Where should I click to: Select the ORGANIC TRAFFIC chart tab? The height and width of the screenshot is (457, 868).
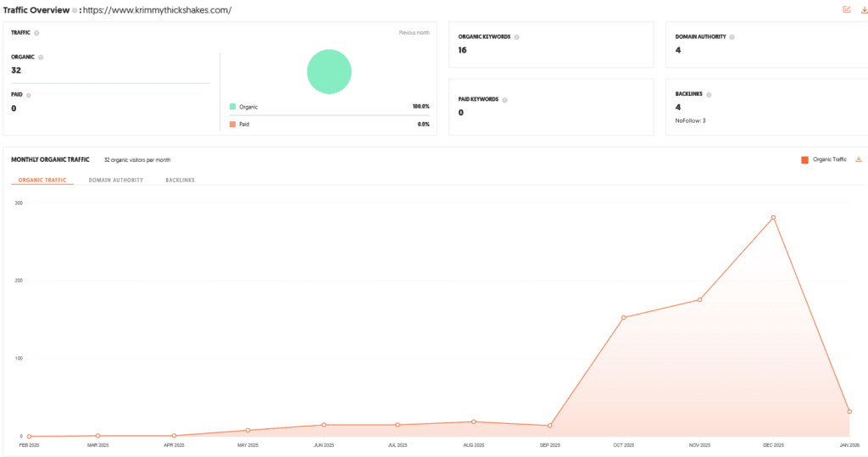[42, 180]
